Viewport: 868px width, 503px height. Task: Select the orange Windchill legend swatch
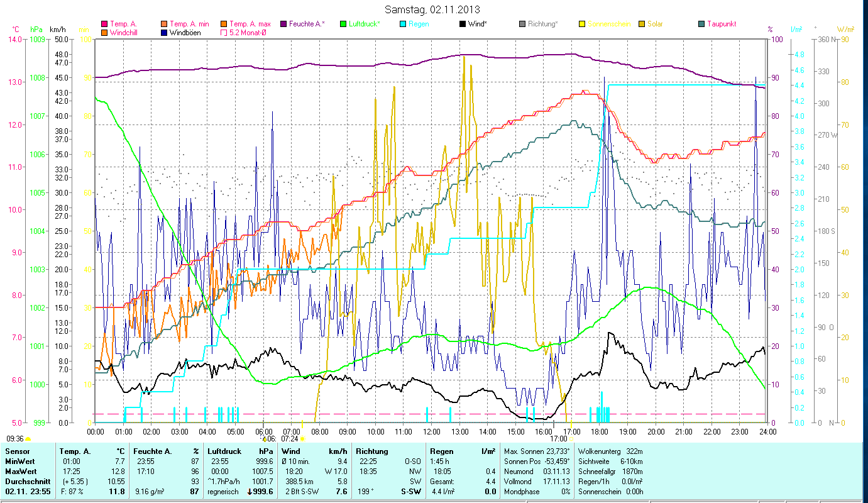click(x=104, y=32)
